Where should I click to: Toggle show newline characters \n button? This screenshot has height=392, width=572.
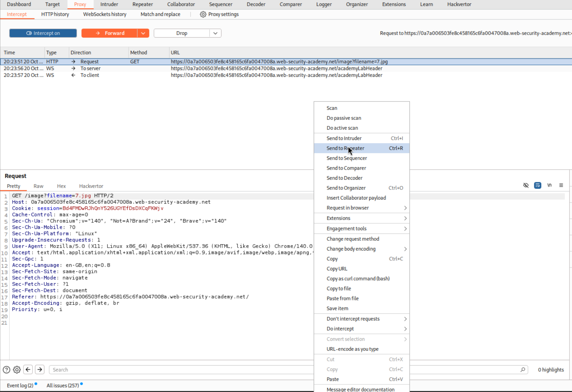click(549, 185)
